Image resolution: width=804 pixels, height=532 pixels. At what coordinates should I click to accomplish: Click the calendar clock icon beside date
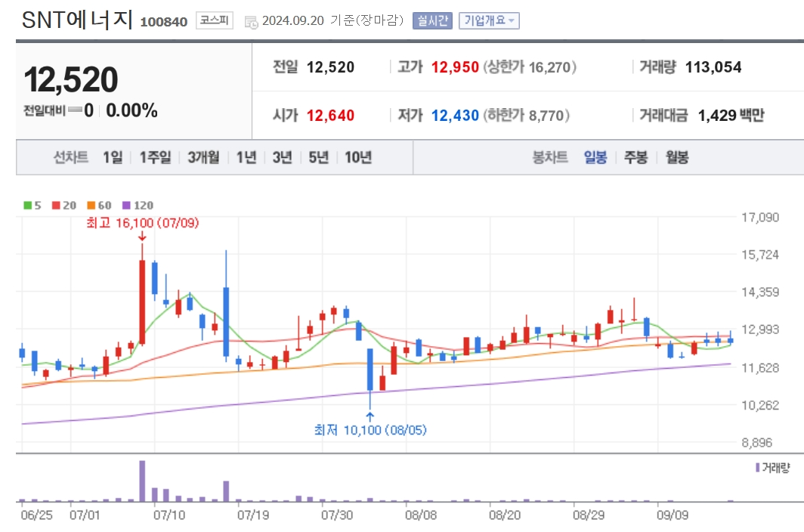251,22
